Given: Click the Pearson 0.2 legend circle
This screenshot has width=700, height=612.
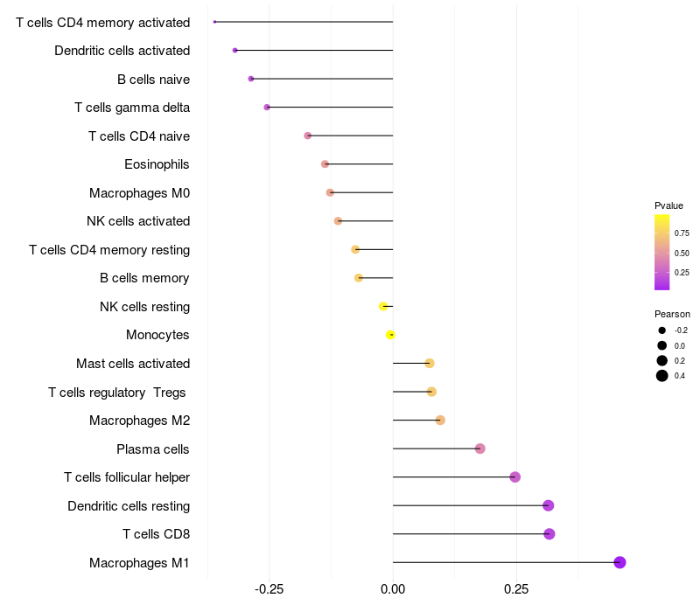Looking at the screenshot, I should tap(662, 360).
